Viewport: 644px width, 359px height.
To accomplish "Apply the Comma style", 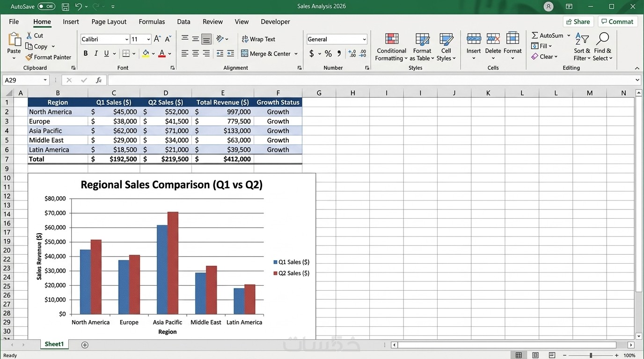I will click(x=339, y=54).
